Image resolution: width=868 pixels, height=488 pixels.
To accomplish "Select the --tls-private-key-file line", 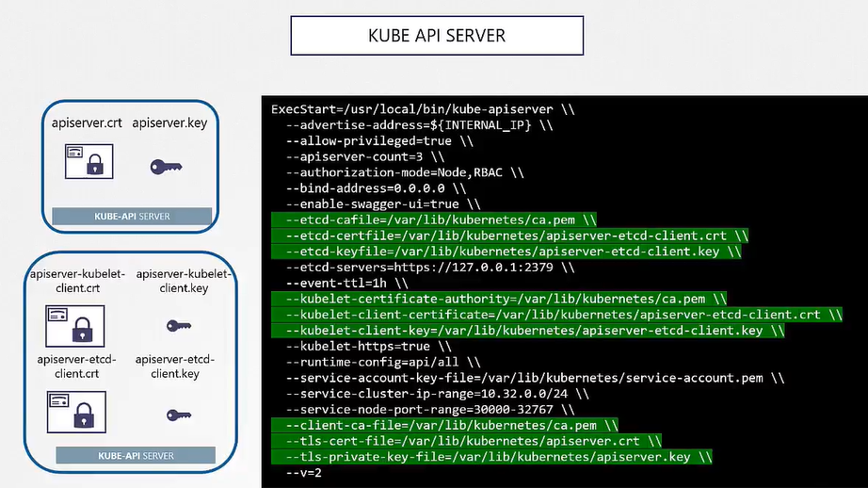I will tap(499, 457).
